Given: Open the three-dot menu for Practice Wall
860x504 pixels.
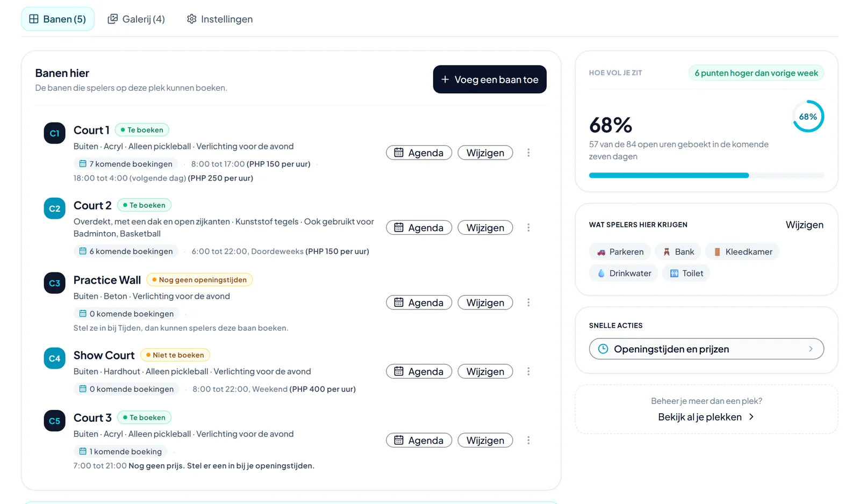Looking at the screenshot, I should [x=528, y=303].
